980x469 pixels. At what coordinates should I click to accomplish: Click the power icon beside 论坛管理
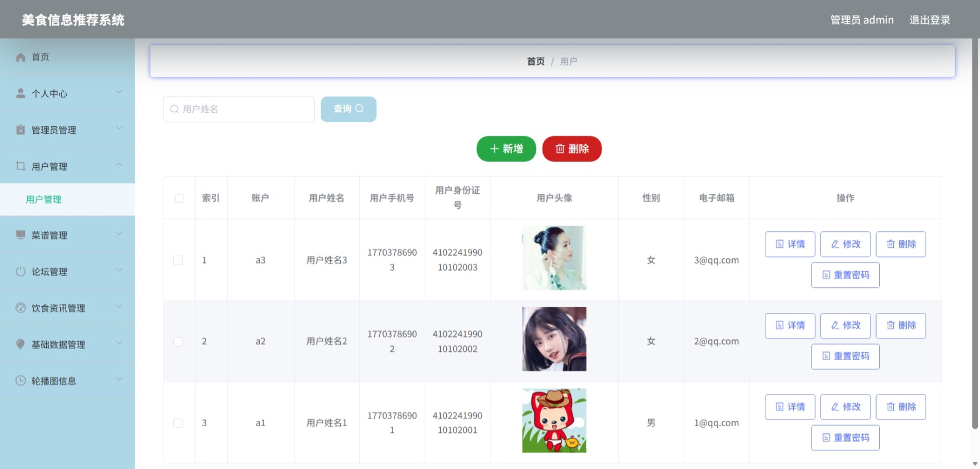pos(21,271)
